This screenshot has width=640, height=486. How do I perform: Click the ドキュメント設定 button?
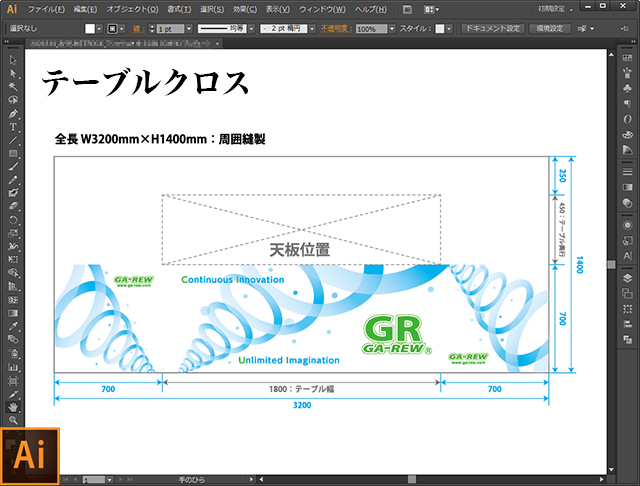[x=493, y=29]
